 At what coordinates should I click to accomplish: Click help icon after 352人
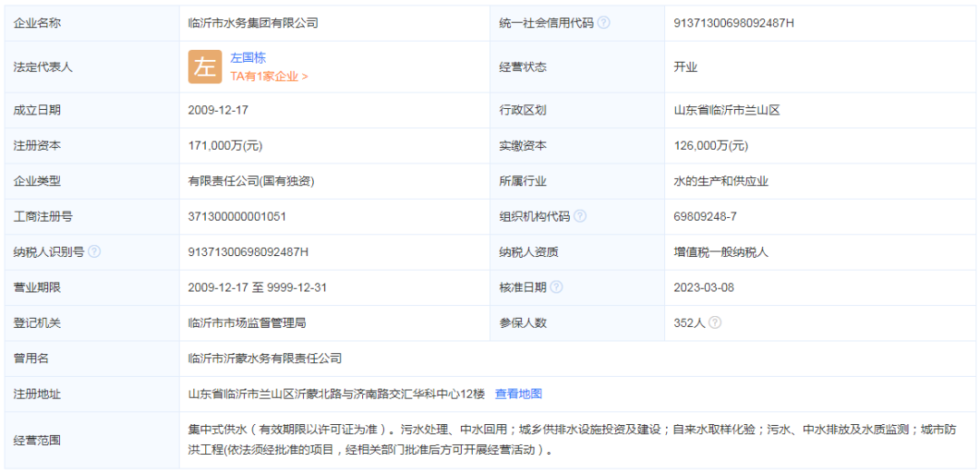point(716,323)
